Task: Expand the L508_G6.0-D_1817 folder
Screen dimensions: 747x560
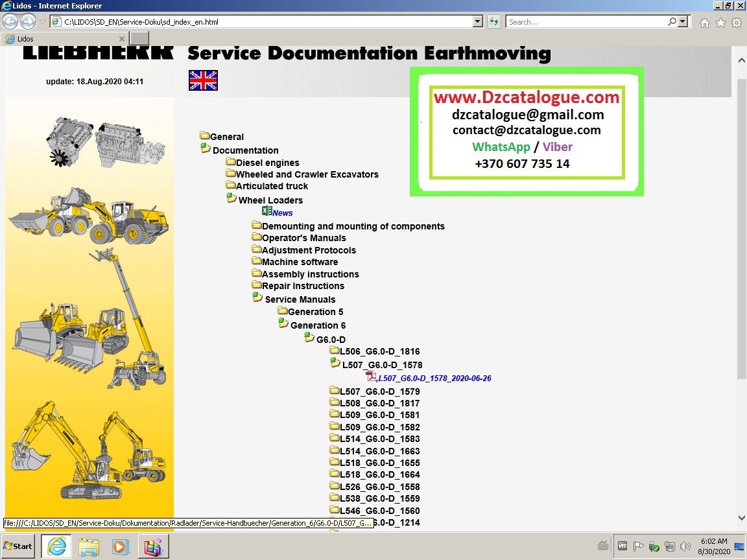Action: tap(380, 403)
